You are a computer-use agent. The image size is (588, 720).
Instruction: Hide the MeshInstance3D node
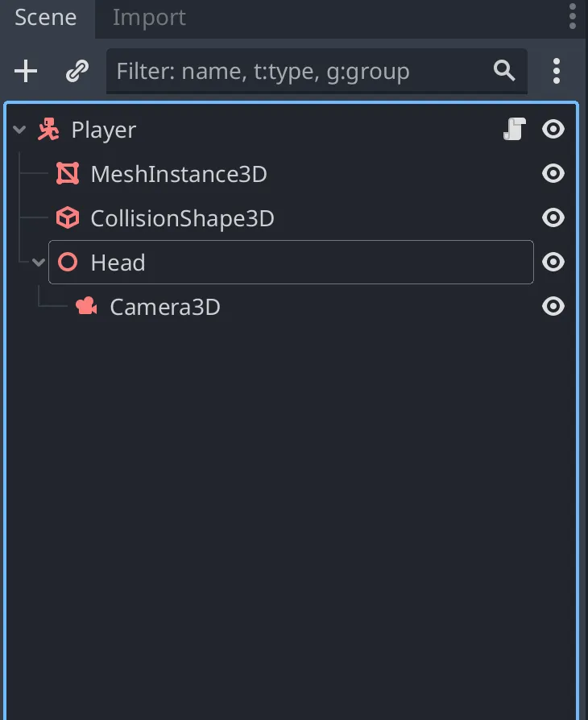(x=553, y=174)
